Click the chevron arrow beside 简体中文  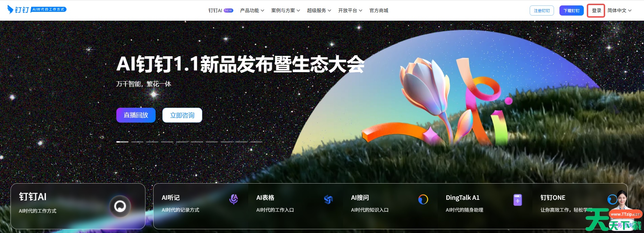(x=630, y=10)
